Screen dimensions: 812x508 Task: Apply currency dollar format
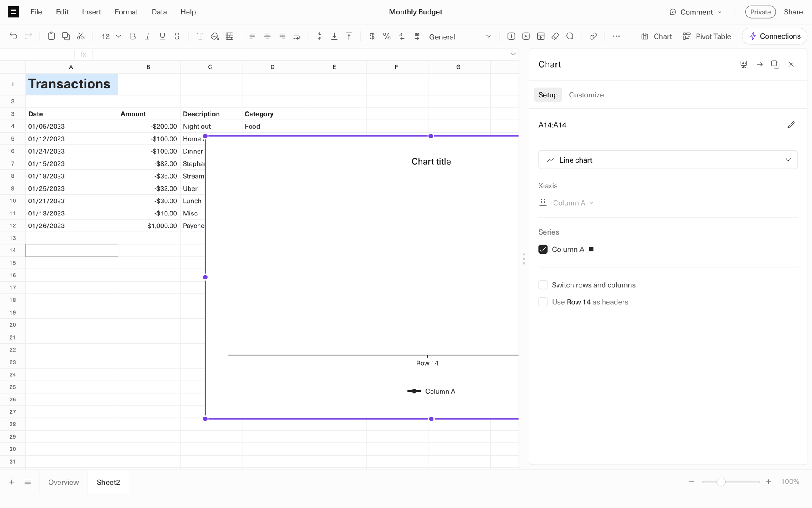pyautogui.click(x=372, y=36)
